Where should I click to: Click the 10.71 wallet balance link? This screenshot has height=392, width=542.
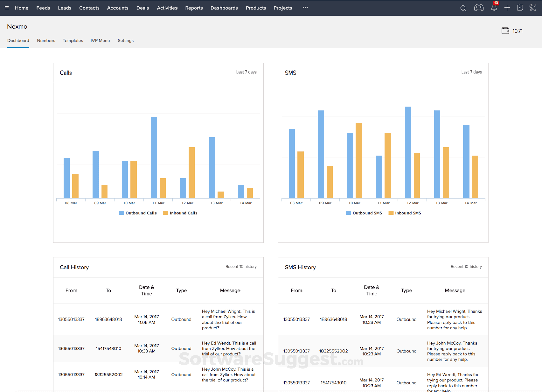pyautogui.click(x=518, y=30)
